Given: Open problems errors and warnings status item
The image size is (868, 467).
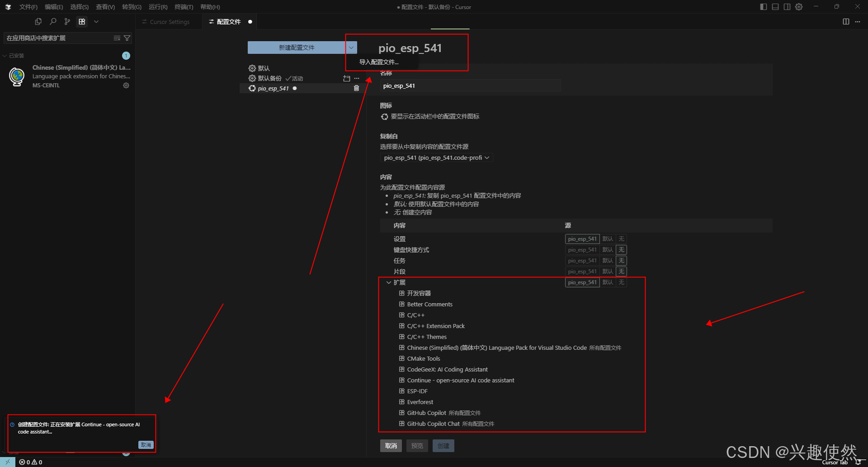Looking at the screenshot, I should pos(31,462).
